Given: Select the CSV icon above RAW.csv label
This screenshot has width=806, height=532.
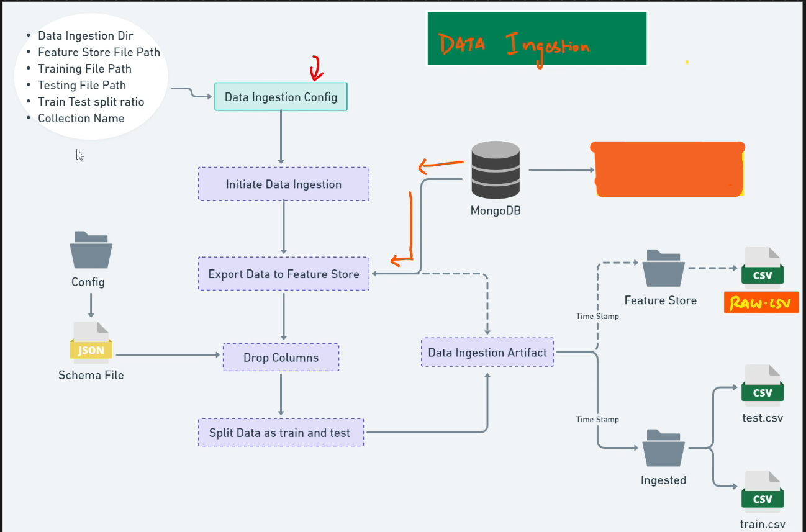Looking at the screenshot, I should tap(763, 268).
